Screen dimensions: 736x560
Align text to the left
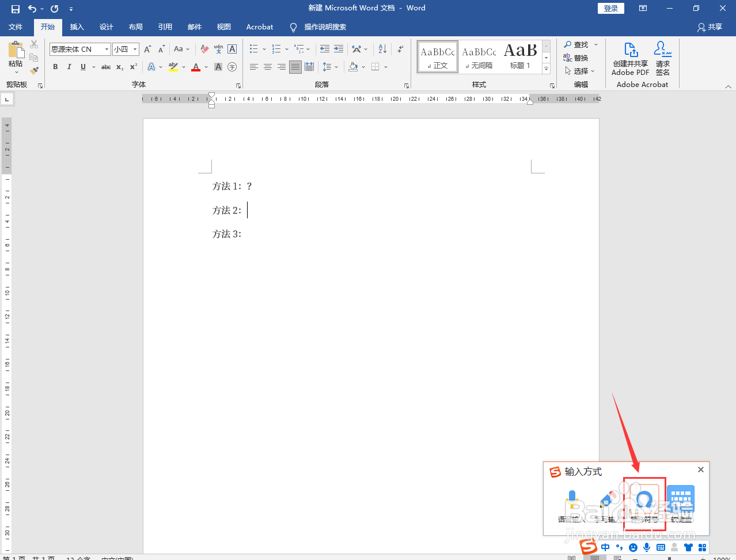(253, 67)
